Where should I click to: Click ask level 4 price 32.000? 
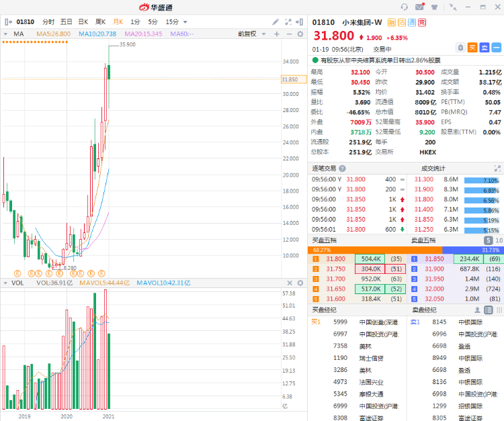click(434, 289)
